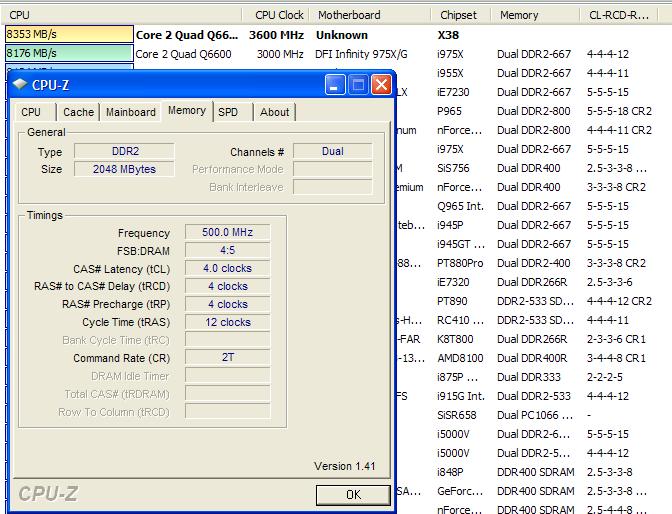Click the Frequency value 500.0 MHz
The image size is (672, 514).
(x=227, y=232)
